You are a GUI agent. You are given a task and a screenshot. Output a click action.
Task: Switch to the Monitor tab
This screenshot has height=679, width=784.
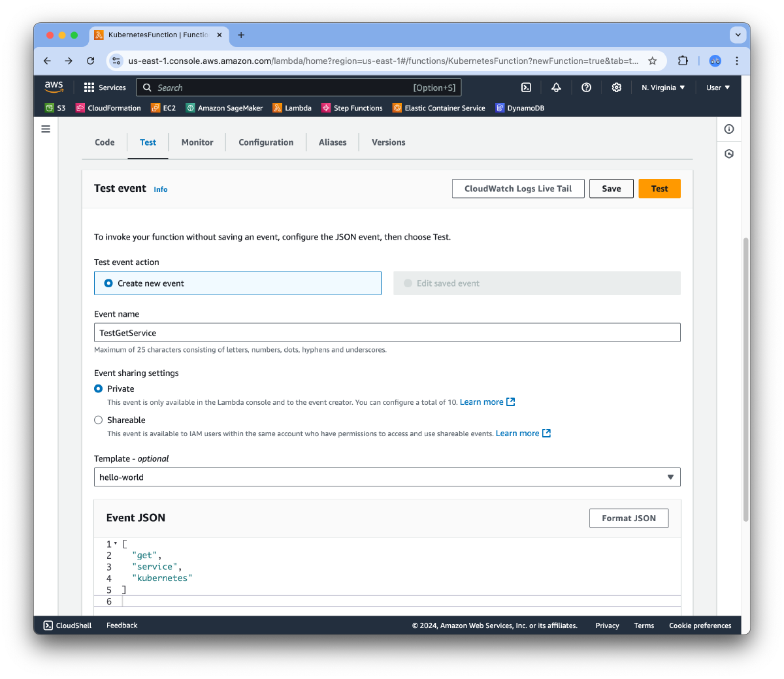pyautogui.click(x=197, y=142)
